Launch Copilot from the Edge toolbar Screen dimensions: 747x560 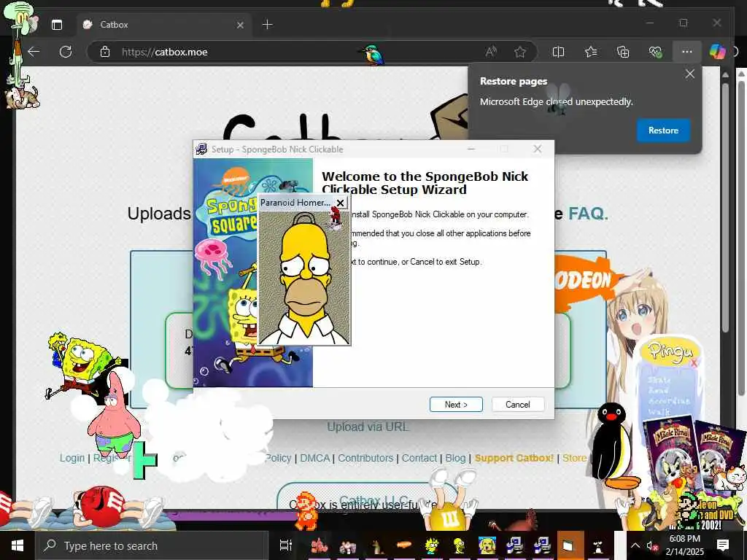717,52
